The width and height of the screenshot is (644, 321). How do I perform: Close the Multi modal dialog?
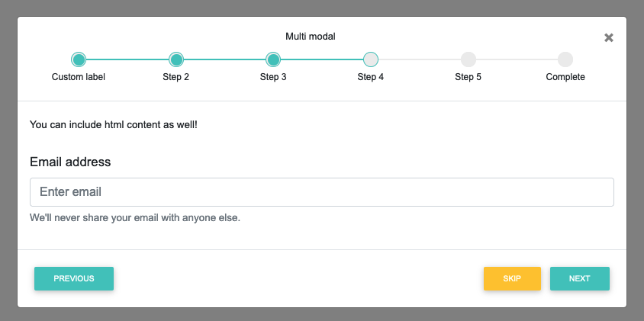(x=608, y=38)
